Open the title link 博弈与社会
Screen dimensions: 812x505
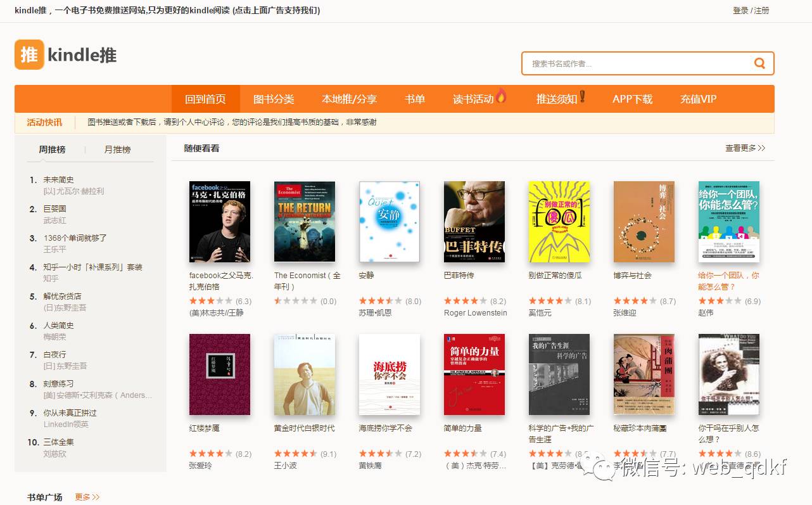tap(633, 276)
